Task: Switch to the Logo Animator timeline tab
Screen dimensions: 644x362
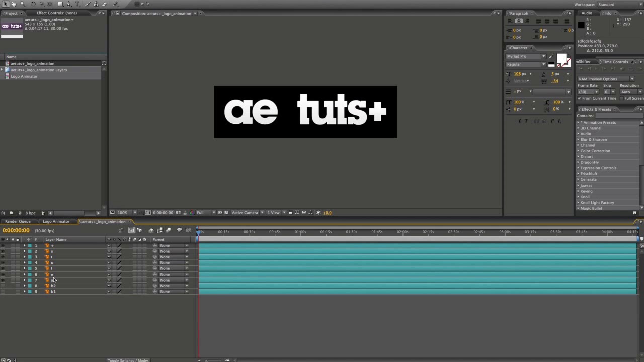Action: (x=56, y=221)
